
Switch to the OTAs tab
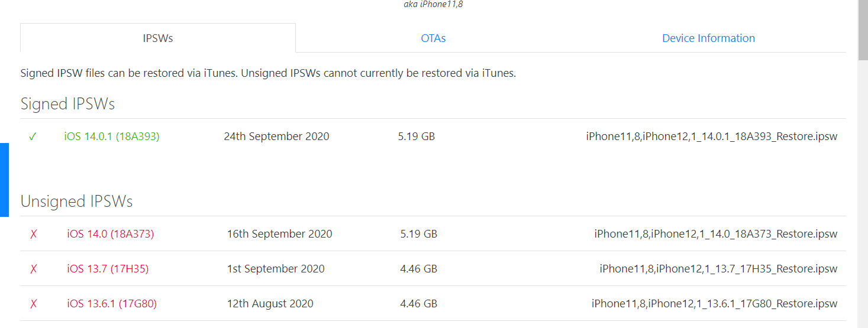tap(433, 38)
